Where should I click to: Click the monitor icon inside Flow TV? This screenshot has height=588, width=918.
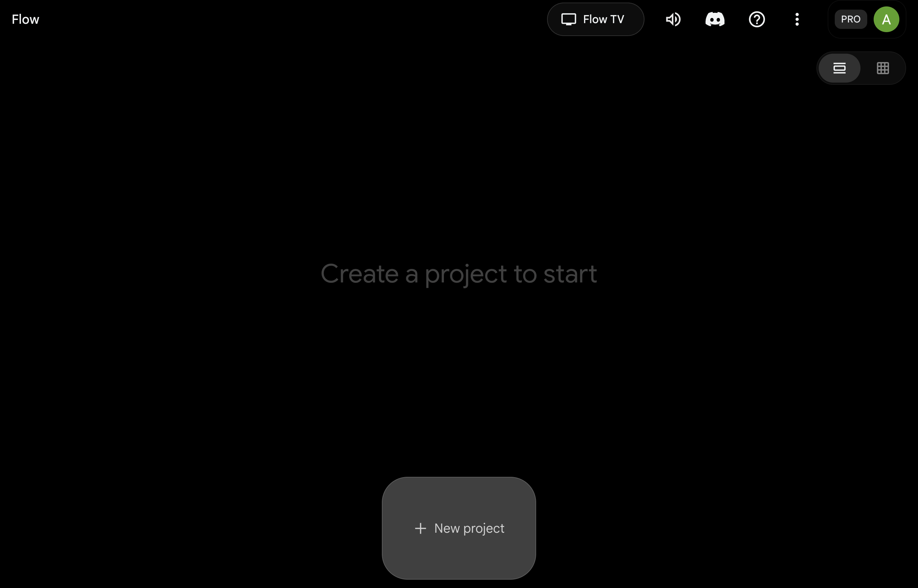point(568,19)
